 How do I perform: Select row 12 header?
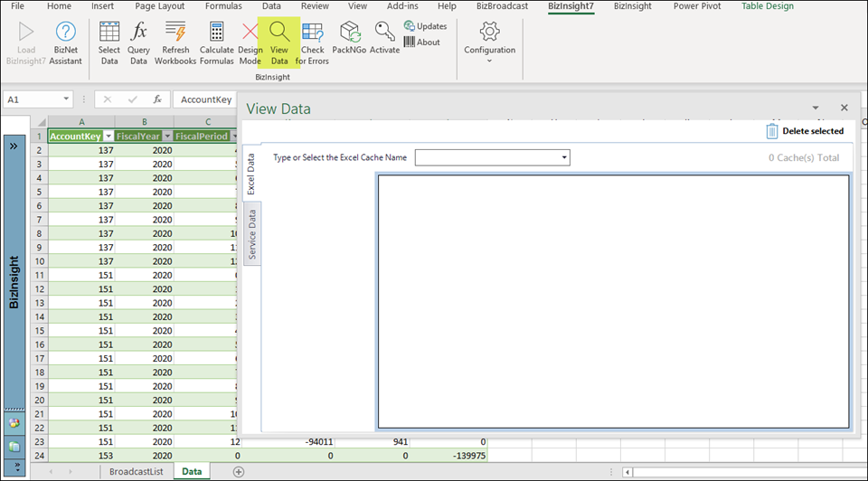(x=39, y=289)
